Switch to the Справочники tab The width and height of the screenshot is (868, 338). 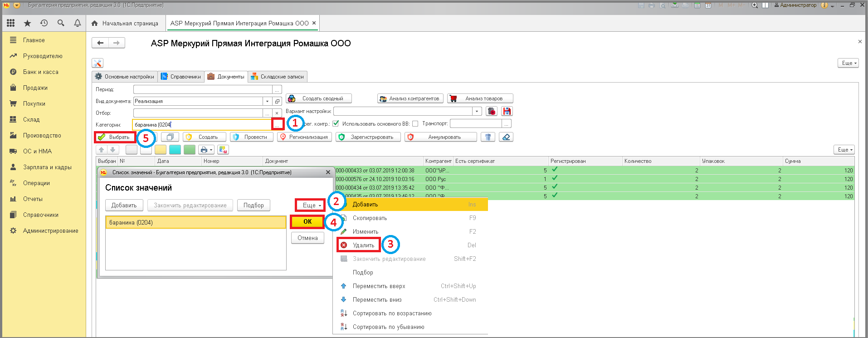pos(181,77)
